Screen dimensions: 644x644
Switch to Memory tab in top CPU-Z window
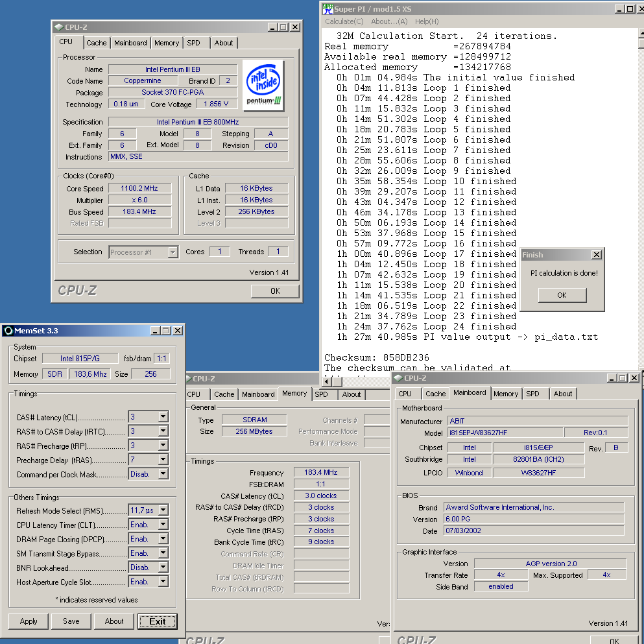(166, 43)
